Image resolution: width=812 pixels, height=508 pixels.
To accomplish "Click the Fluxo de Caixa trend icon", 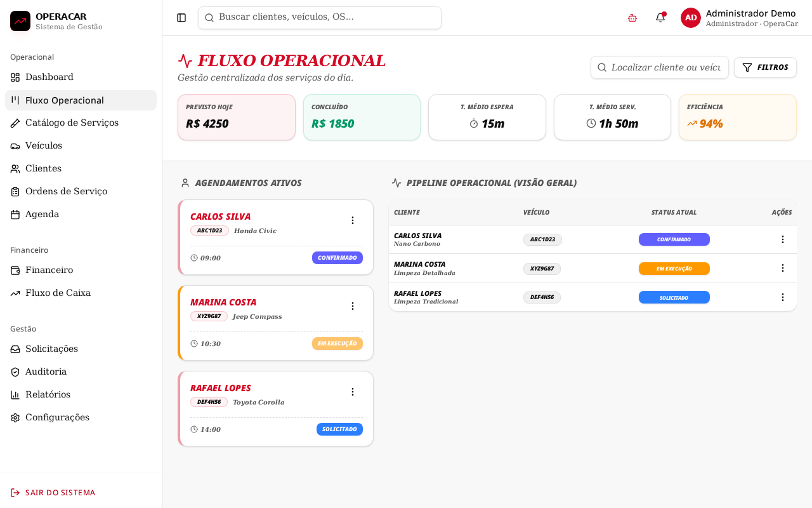I will (15, 293).
